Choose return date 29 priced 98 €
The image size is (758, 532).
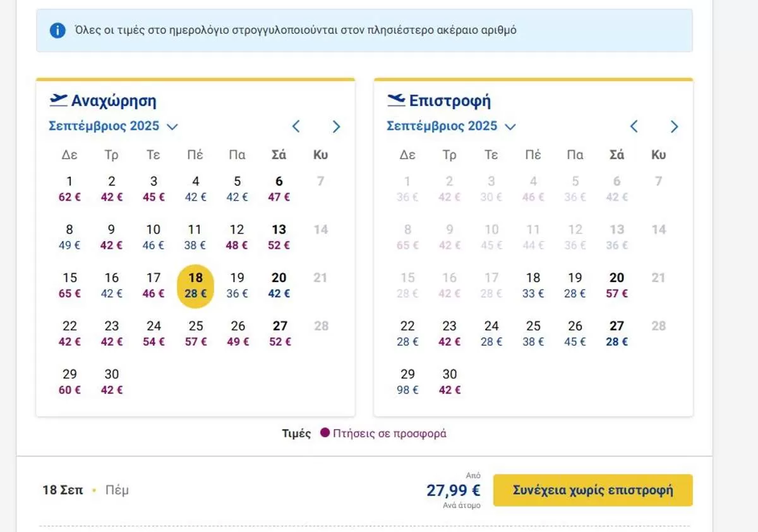pos(407,382)
